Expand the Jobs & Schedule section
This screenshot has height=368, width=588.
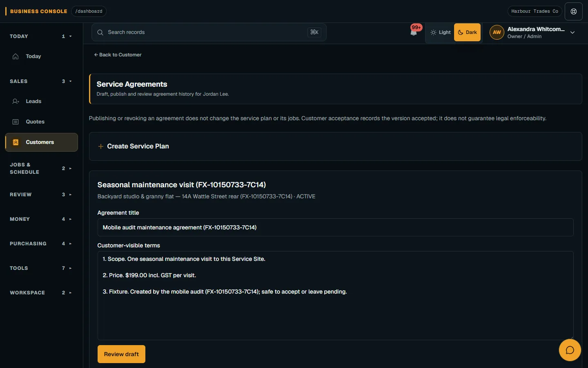[41, 168]
